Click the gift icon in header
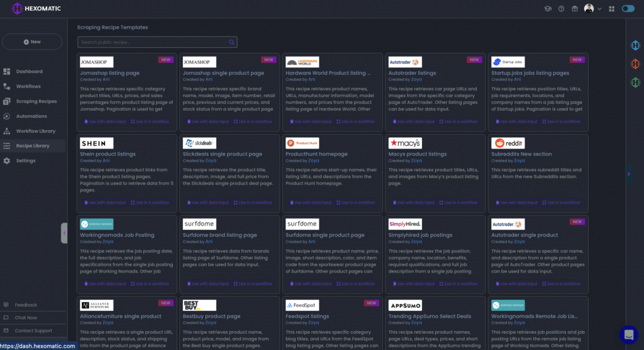The height and width of the screenshot is (350, 644). 575,9
